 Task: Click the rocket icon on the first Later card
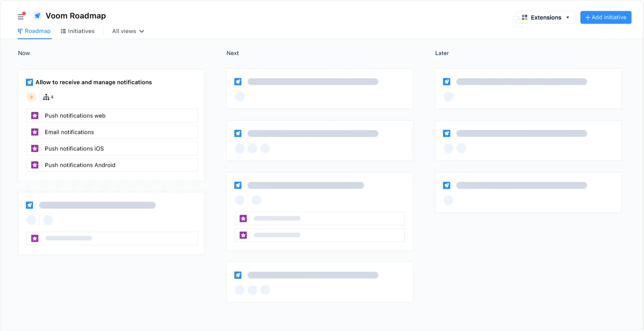coord(446,81)
